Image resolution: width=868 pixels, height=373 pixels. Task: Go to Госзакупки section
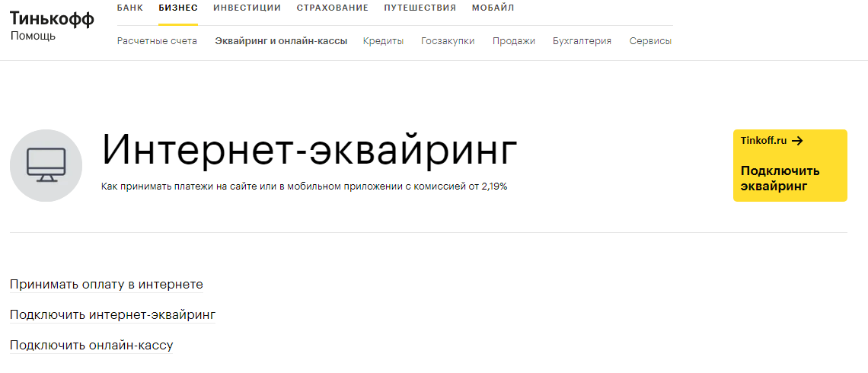pos(448,41)
